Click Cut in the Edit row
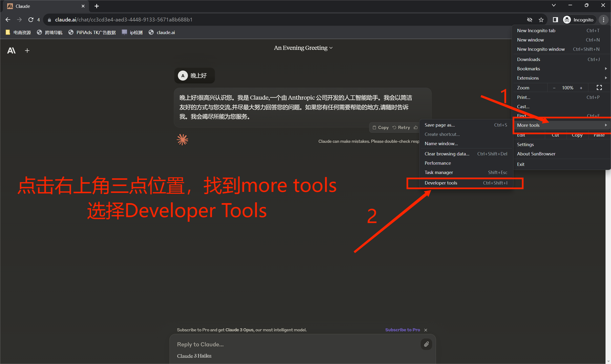 555,135
